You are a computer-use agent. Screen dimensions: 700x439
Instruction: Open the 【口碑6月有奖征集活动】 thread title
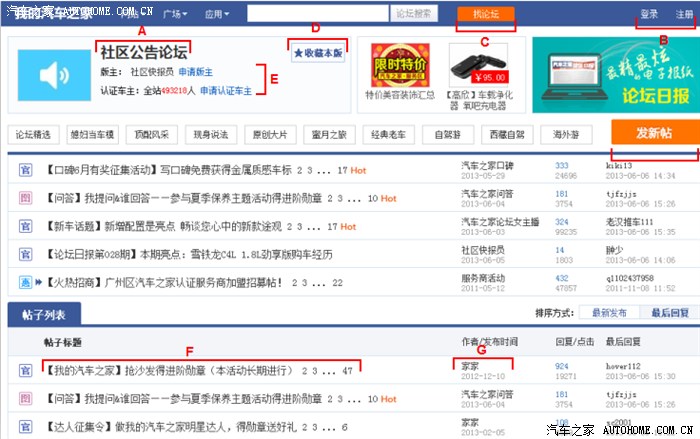point(169,170)
